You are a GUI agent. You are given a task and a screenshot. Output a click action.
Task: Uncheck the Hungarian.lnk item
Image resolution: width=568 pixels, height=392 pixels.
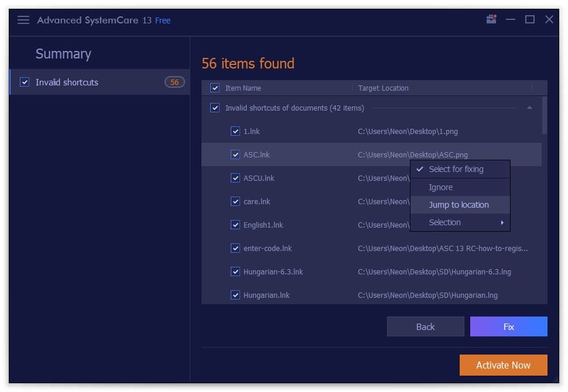pyautogui.click(x=235, y=295)
